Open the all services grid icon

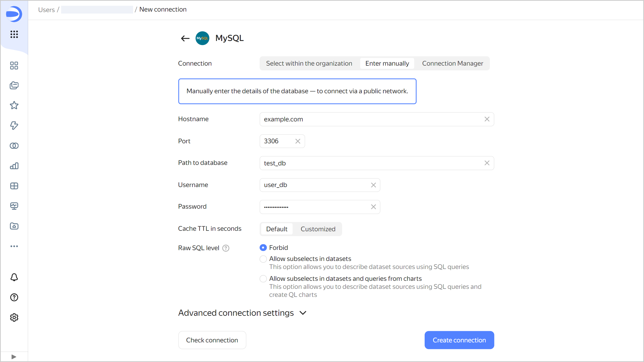pos(14,34)
